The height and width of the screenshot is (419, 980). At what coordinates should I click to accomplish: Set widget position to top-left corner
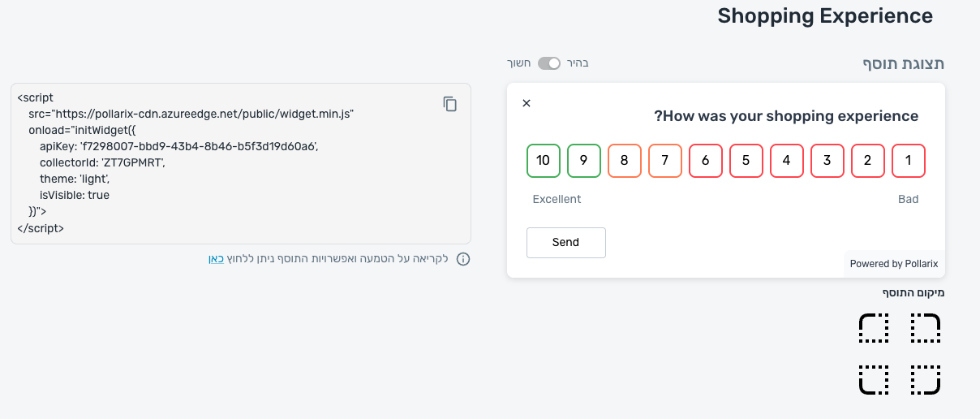tap(874, 329)
